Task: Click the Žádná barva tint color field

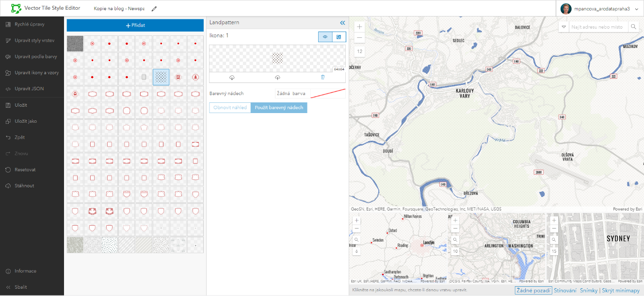Action: [x=291, y=94]
